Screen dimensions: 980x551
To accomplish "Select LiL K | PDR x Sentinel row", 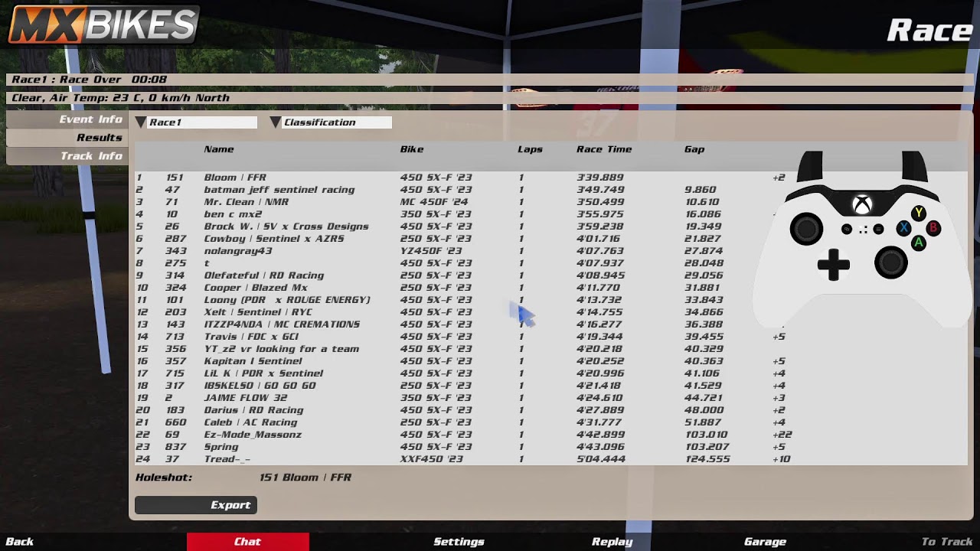I will pyautogui.click(x=551, y=373).
